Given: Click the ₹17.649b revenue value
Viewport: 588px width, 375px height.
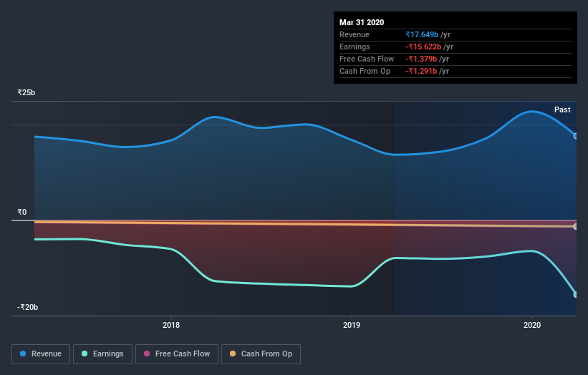Looking at the screenshot, I should pos(422,34).
